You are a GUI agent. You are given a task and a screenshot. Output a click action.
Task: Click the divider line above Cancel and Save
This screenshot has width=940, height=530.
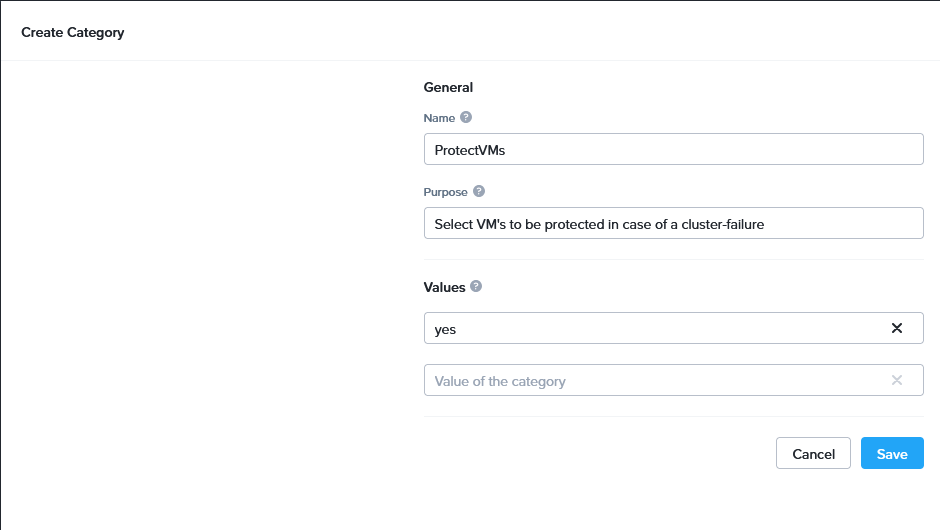coord(673,417)
